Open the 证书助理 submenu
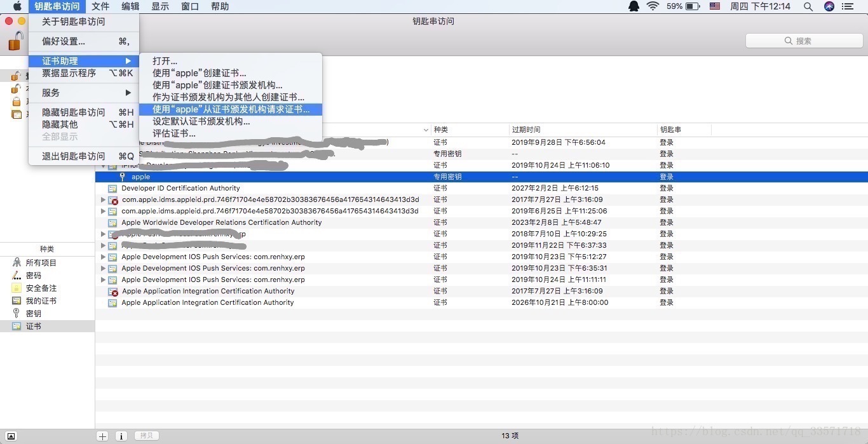The height and width of the screenshot is (444, 868). pos(84,61)
